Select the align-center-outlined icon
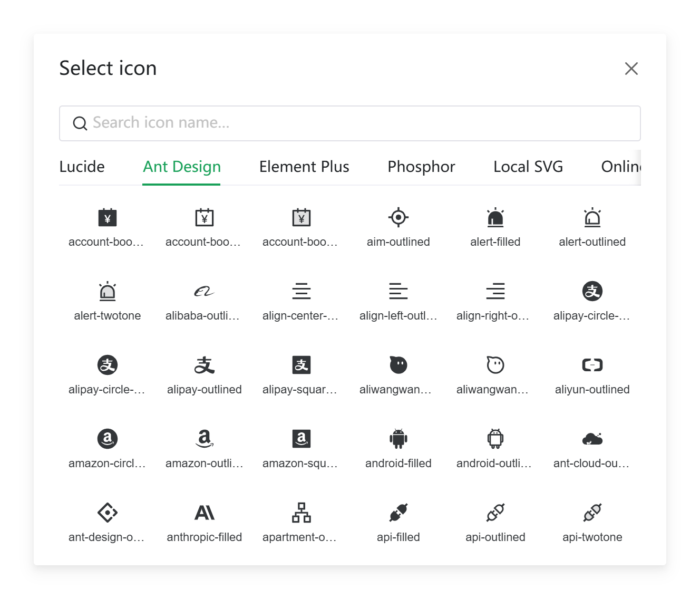Image resolution: width=700 pixels, height=598 pixels. click(x=302, y=291)
